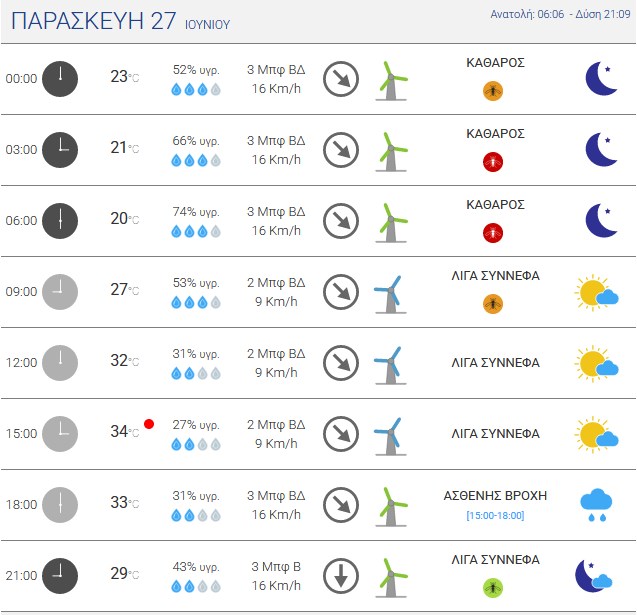The image size is (637, 615).
Task: Click the blue wind turbine at 12:00
Action: 390,365
